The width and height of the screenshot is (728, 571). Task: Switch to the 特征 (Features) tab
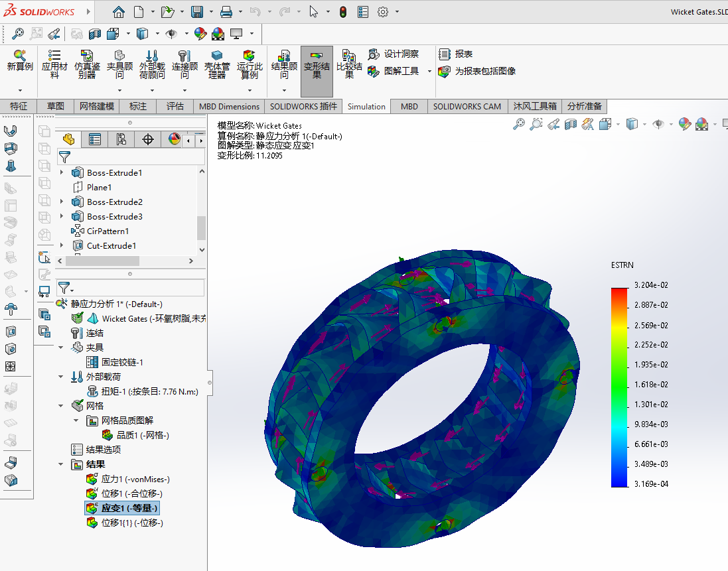(x=19, y=106)
